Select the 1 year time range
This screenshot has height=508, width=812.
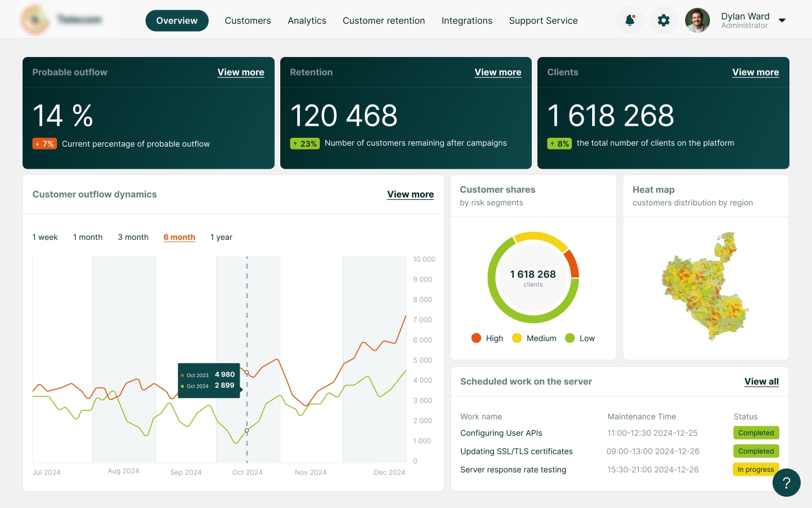coord(221,237)
